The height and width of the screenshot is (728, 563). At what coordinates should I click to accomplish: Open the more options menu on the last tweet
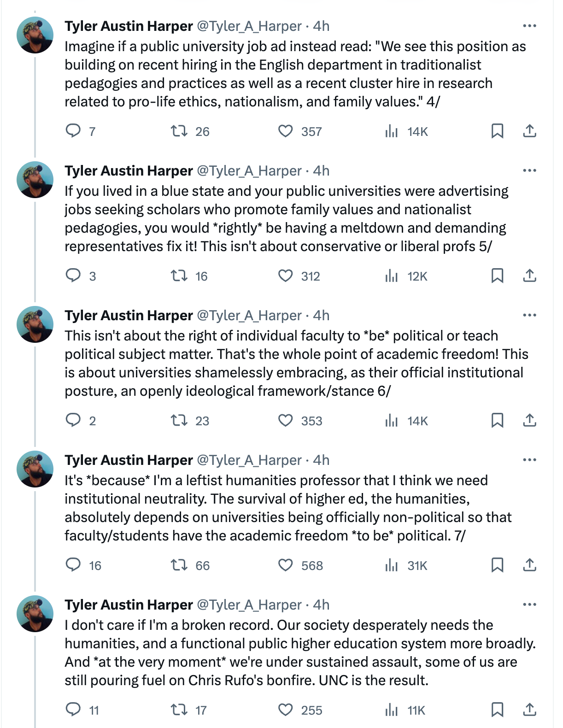530,605
